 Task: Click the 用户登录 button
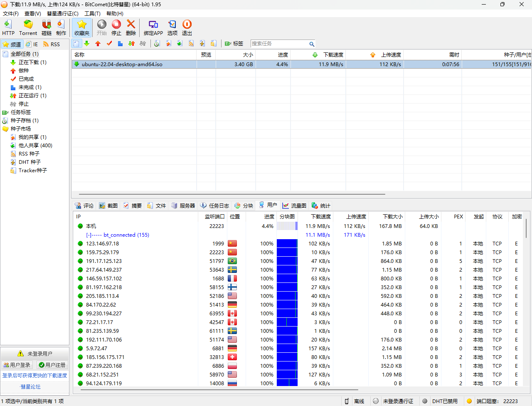point(17,365)
